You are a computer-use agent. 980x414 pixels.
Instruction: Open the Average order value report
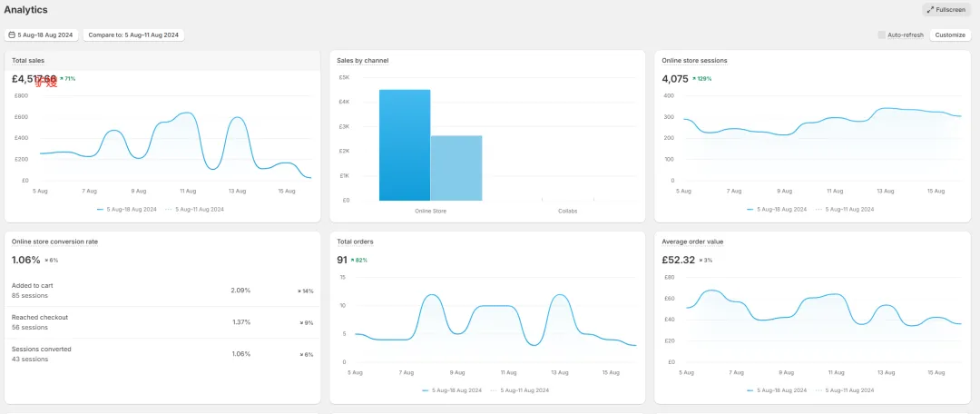pyautogui.click(x=692, y=241)
